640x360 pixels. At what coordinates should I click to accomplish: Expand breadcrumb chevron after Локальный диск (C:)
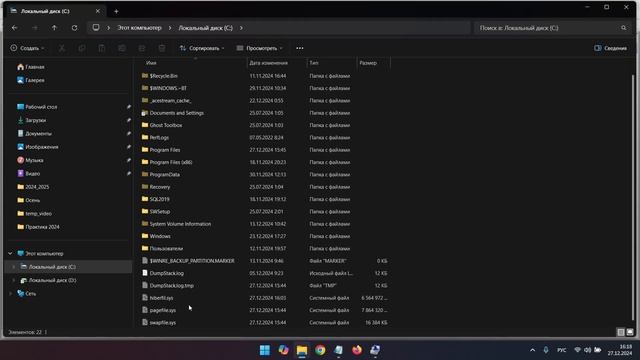pyautogui.click(x=241, y=28)
